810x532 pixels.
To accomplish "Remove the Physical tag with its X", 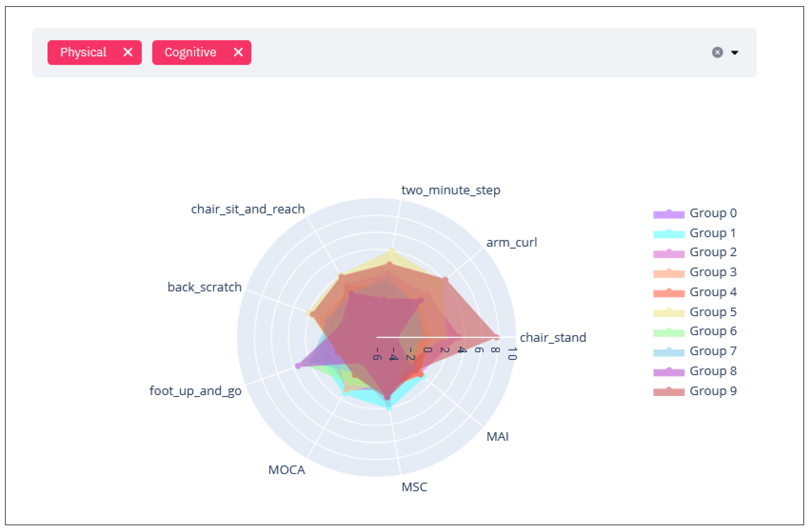I will click(128, 52).
